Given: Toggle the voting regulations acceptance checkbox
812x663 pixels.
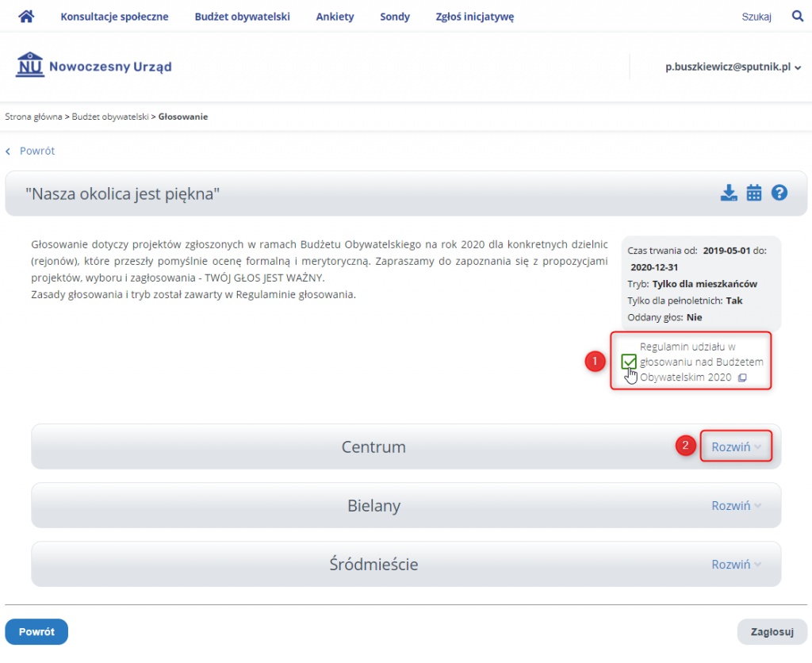Looking at the screenshot, I should point(629,362).
